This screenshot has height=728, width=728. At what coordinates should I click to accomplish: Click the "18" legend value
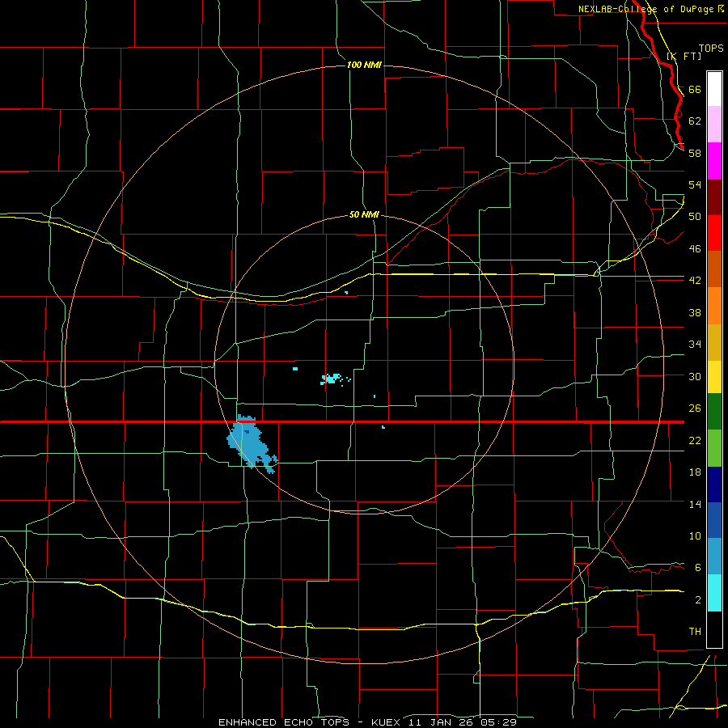pos(695,472)
